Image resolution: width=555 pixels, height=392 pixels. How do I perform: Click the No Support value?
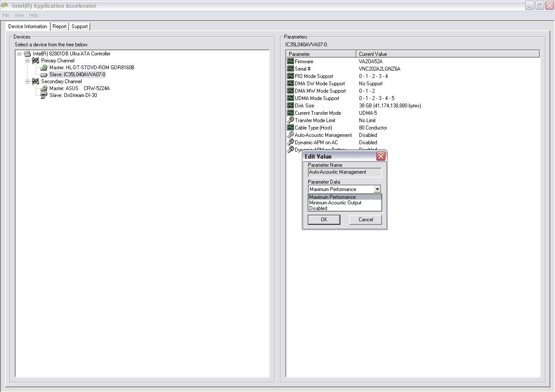pos(371,84)
